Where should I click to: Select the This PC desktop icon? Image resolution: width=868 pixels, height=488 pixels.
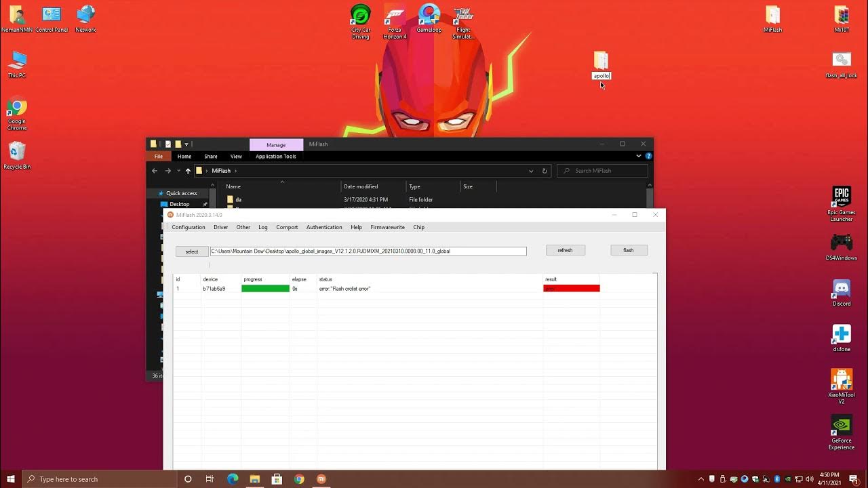point(17,64)
